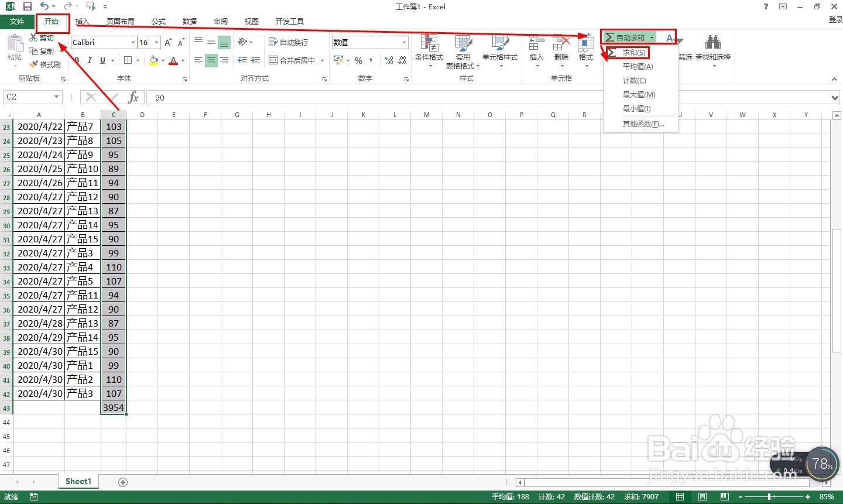Add a new sheet with plus icon
This screenshot has height=504, width=843.
click(x=123, y=482)
